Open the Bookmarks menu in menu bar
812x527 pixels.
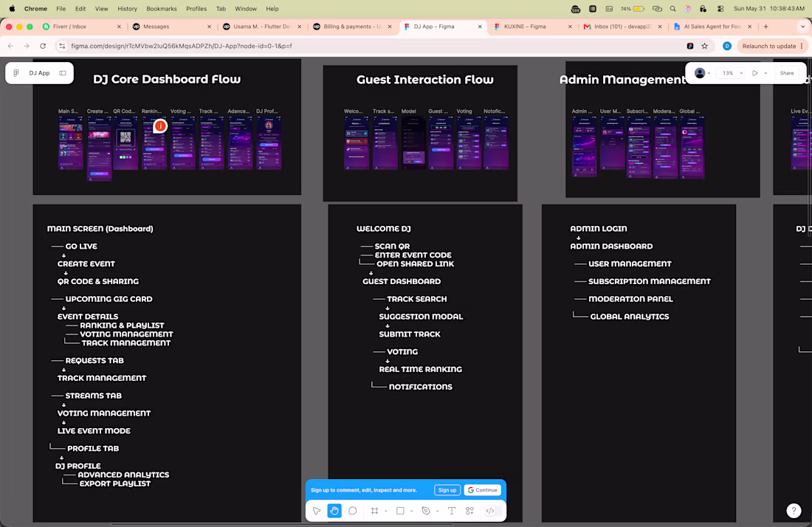pyautogui.click(x=162, y=9)
